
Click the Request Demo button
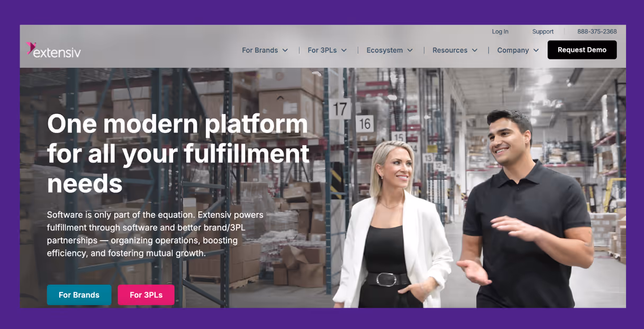pos(582,50)
